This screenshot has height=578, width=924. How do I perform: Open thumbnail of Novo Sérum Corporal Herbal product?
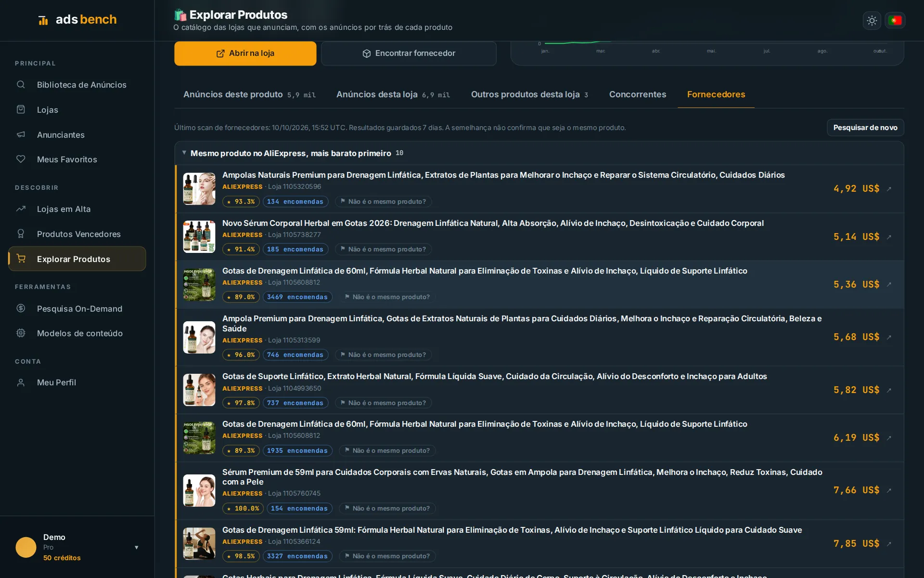199,237
